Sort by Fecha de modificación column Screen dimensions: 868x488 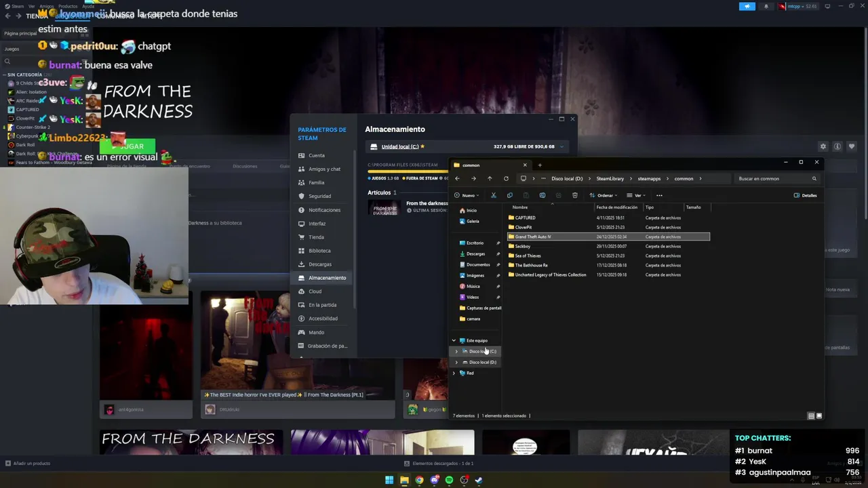point(618,207)
